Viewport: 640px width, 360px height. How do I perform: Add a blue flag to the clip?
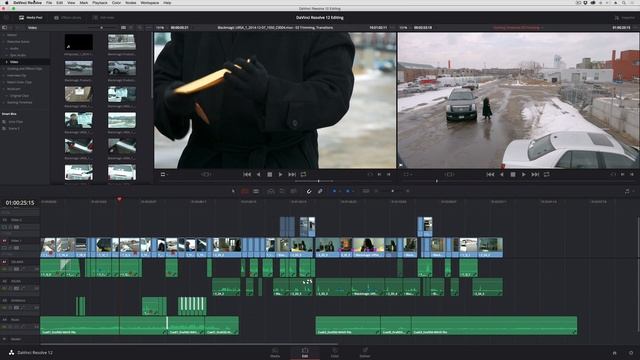334,191
